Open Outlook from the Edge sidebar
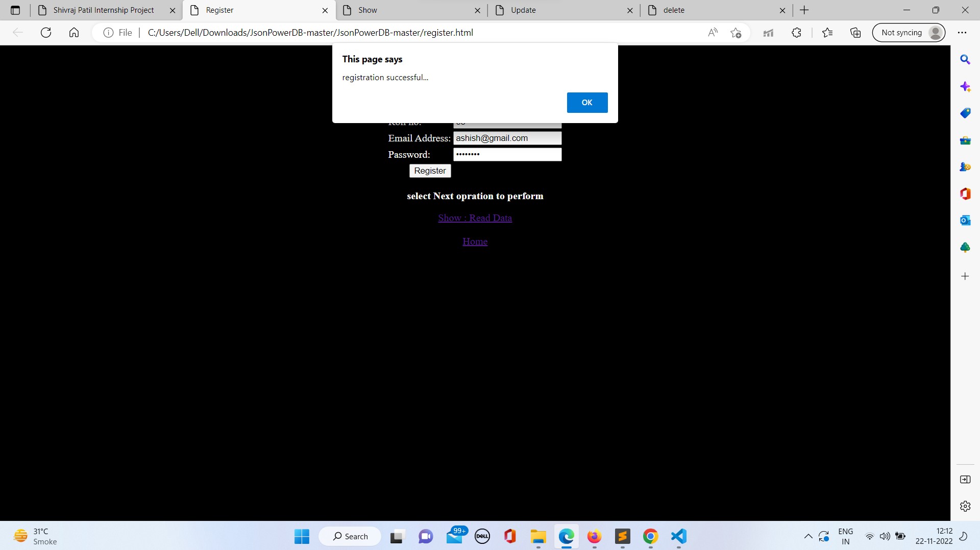The width and height of the screenshot is (980, 550). coord(966,220)
